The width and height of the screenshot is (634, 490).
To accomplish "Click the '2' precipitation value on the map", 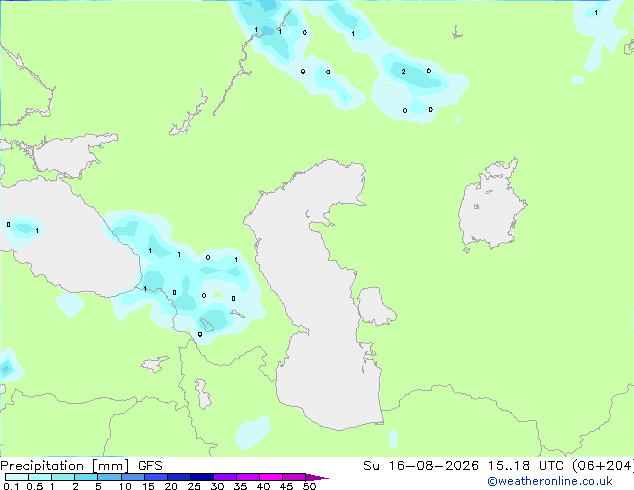I will coord(404,72).
